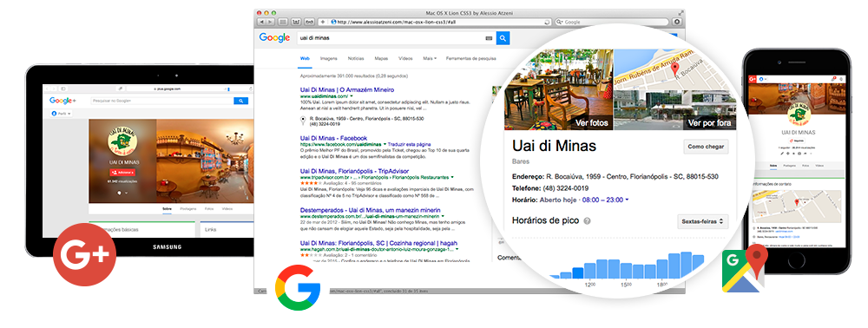Switch to the Imagens tab
The image size is (868, 328).
pyautogui.click(x=329, y=58)
